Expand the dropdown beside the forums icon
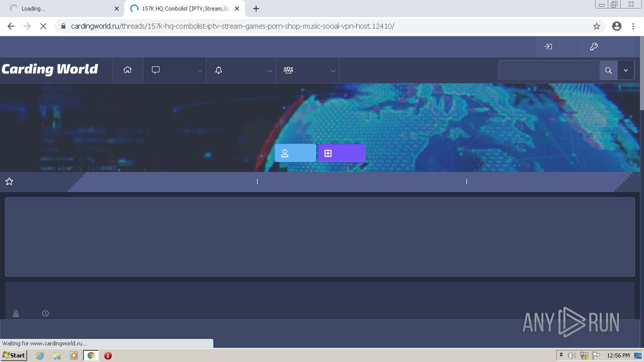 [x=200, y=71]
